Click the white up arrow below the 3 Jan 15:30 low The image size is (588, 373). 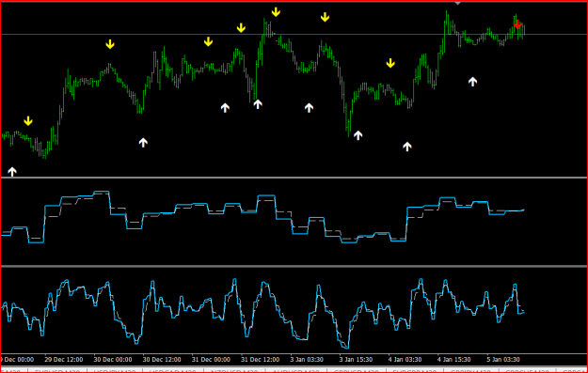358,135
